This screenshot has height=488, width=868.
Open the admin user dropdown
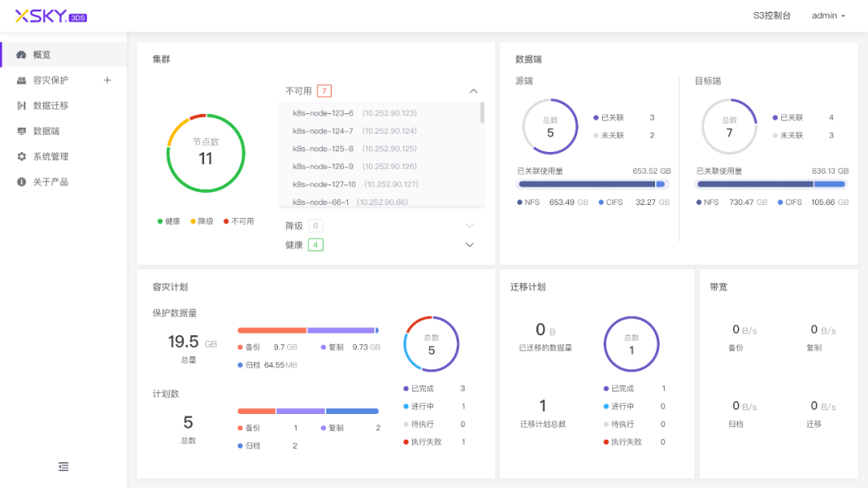(829, 16)
